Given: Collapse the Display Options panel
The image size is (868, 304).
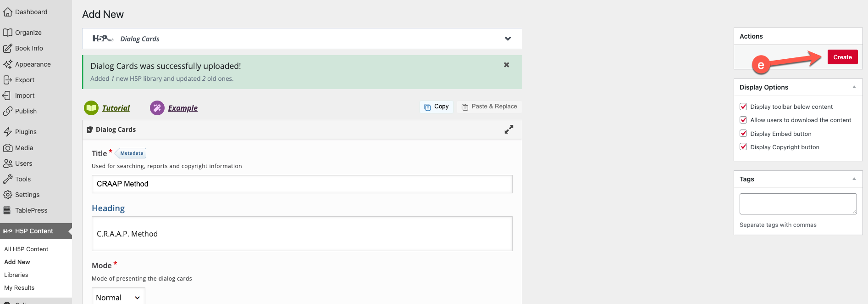Looking at the screenshot, I should [x=854, y=87].
